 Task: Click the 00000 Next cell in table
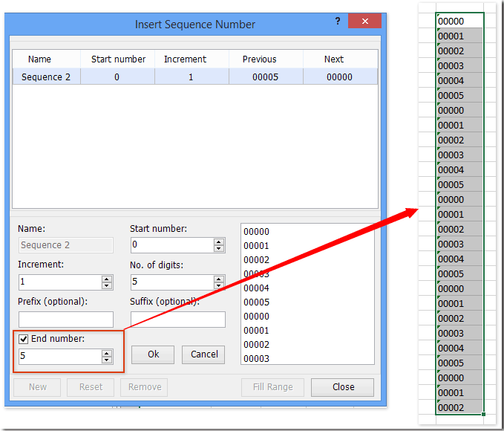[339, 77]
